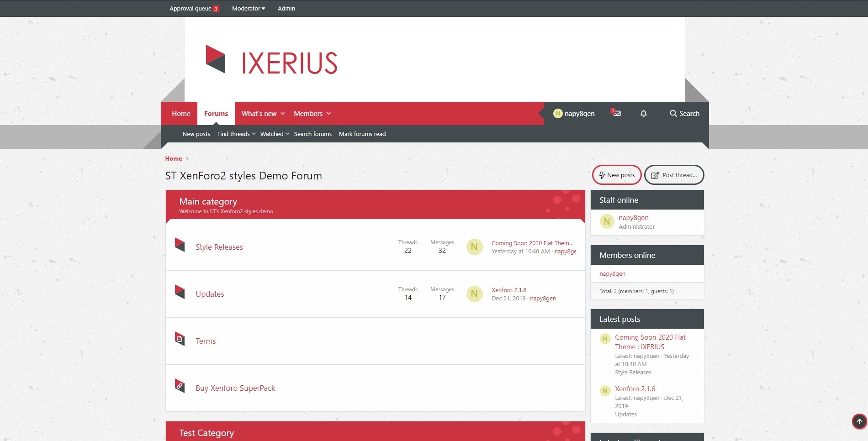Open Buy Xenforo SuperPack link
The width and height of the screenshot is (868, 441).
click(x=235, y=388)
